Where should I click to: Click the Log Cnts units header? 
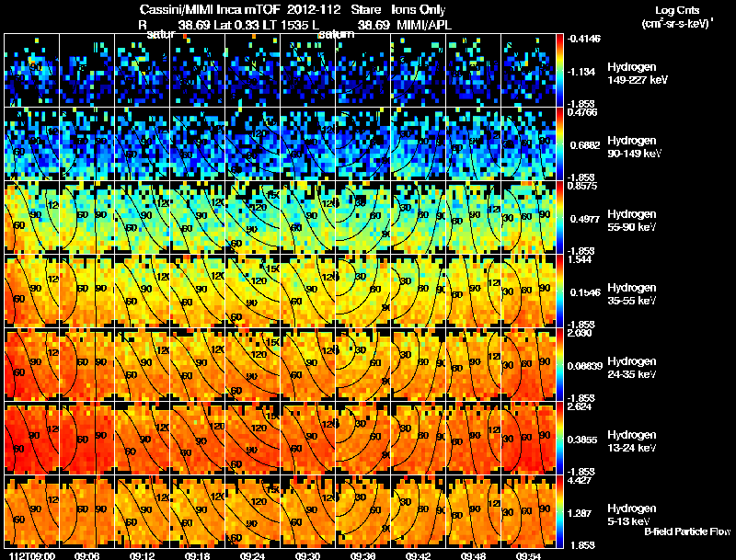677,17
